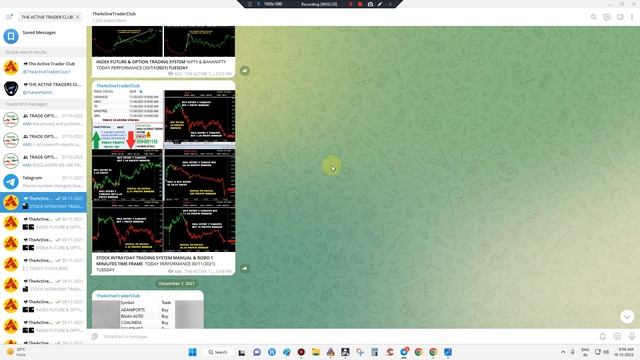Forward the STOCK INTRADAY TRADING SYSTEM post
Viewport: 640px width, 360px height.
tap(244, 268)
